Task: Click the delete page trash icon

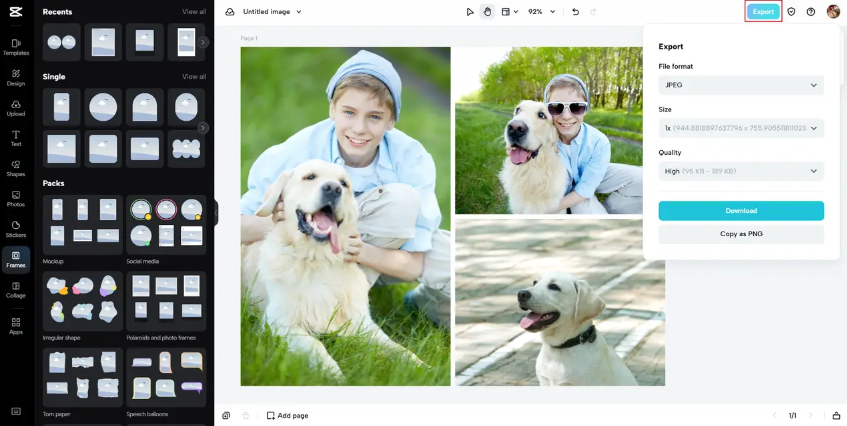Action: click(246, 416)
